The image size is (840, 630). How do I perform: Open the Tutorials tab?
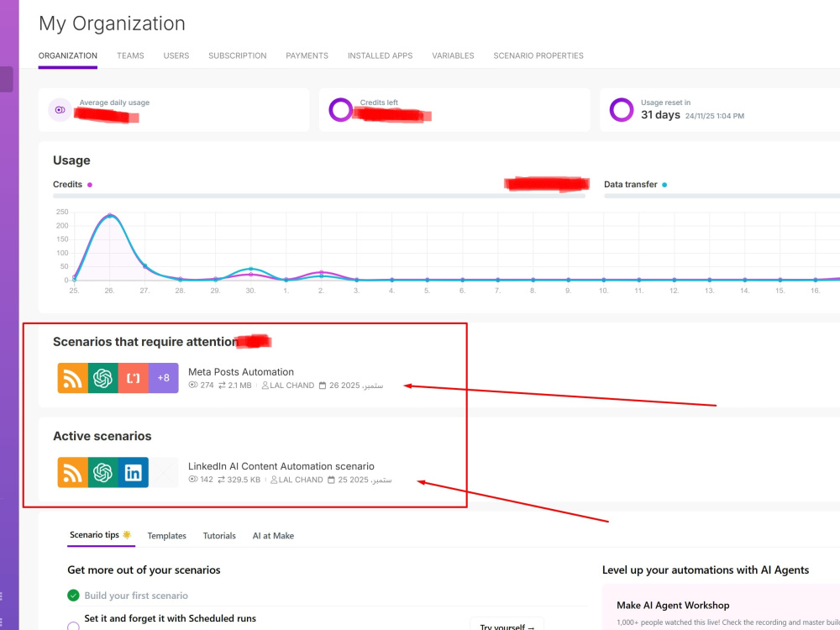coord(219,536)
